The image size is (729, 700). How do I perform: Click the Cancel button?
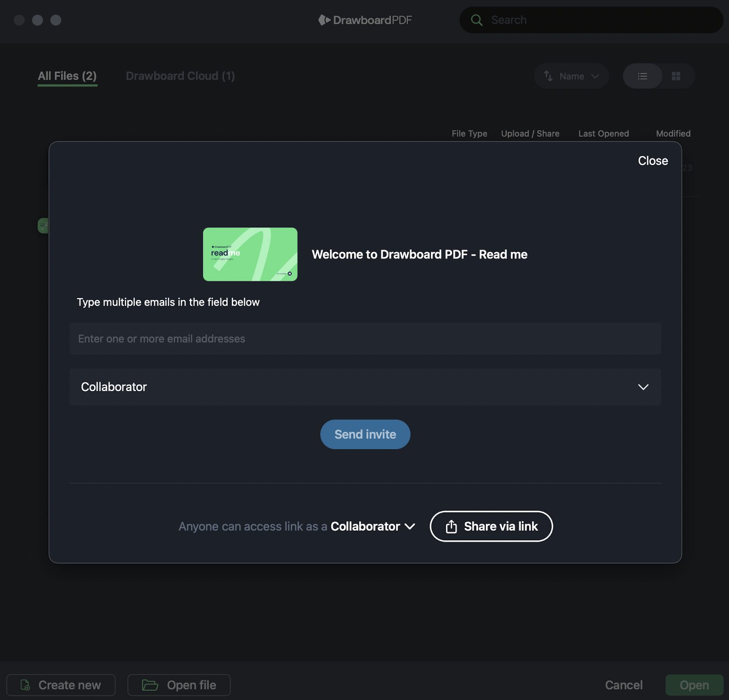click(623, 685)
